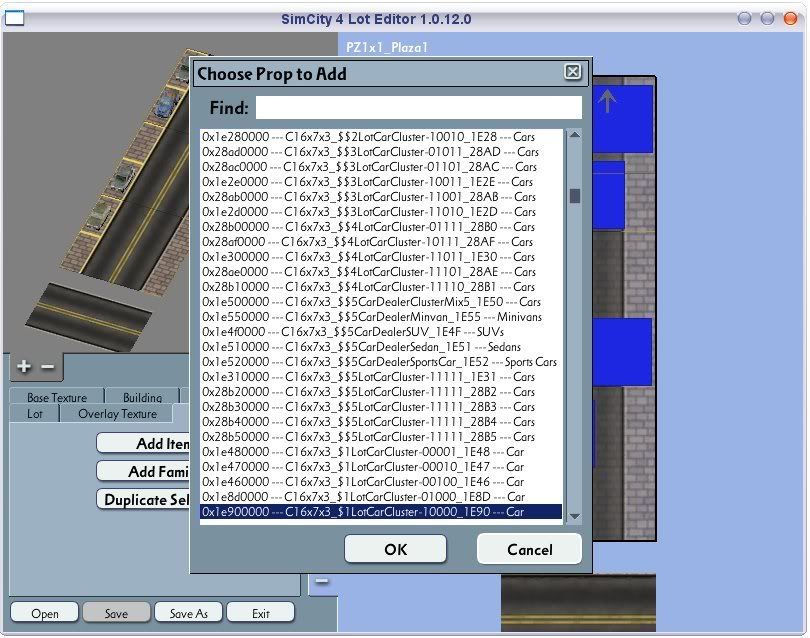Select prop 0x1e460000 LotCarCluster-00100_1E46
This screenshot has width=810, height=638.
tap(381, 481)
